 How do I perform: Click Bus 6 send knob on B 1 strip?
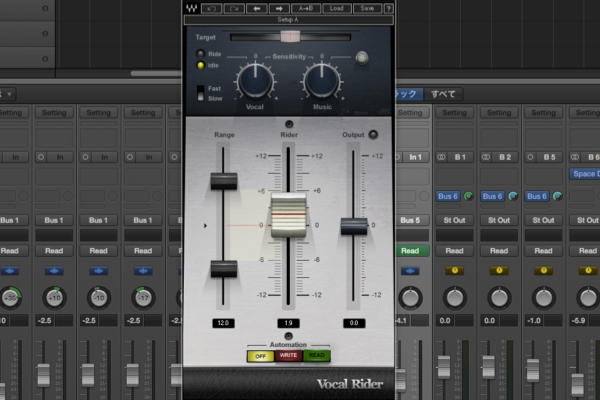468,196
